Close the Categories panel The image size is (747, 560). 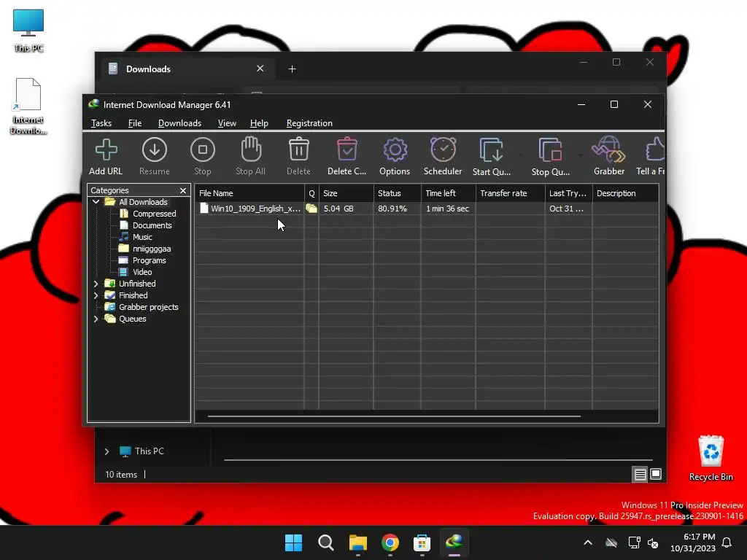tap(183, 190)
